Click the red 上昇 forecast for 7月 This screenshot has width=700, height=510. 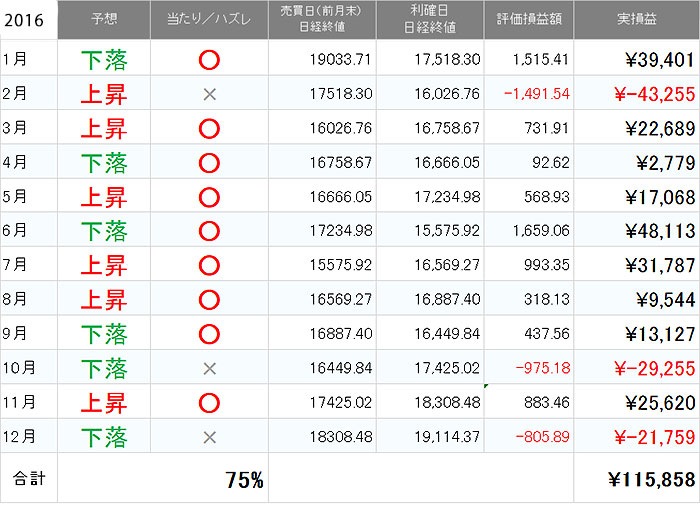104,266
